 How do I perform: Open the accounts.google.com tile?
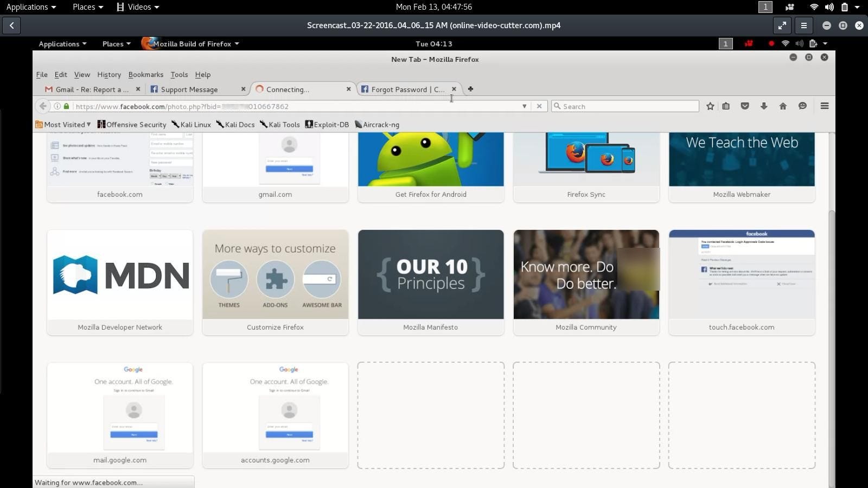pyautogui.click(x=276, y=415)
